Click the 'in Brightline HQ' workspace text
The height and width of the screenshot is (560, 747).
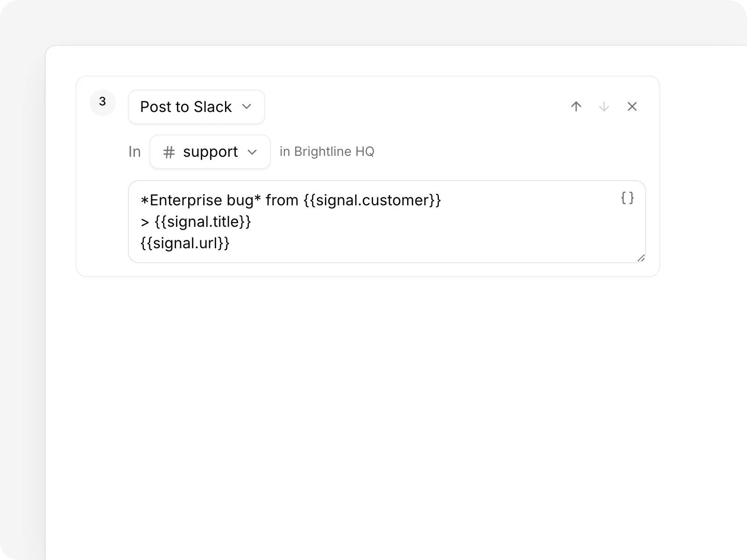coord(327,152)
